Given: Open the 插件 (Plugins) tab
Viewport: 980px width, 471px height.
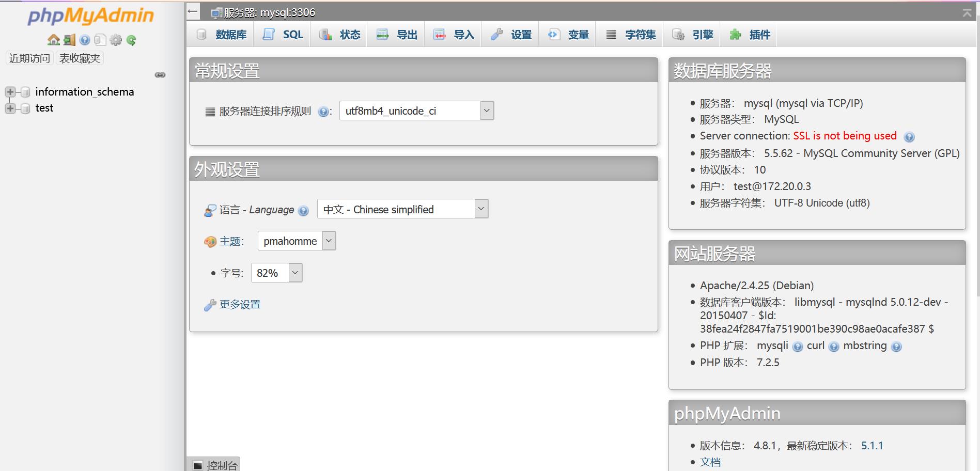Looking at the screenshot, I should (749, 35).
